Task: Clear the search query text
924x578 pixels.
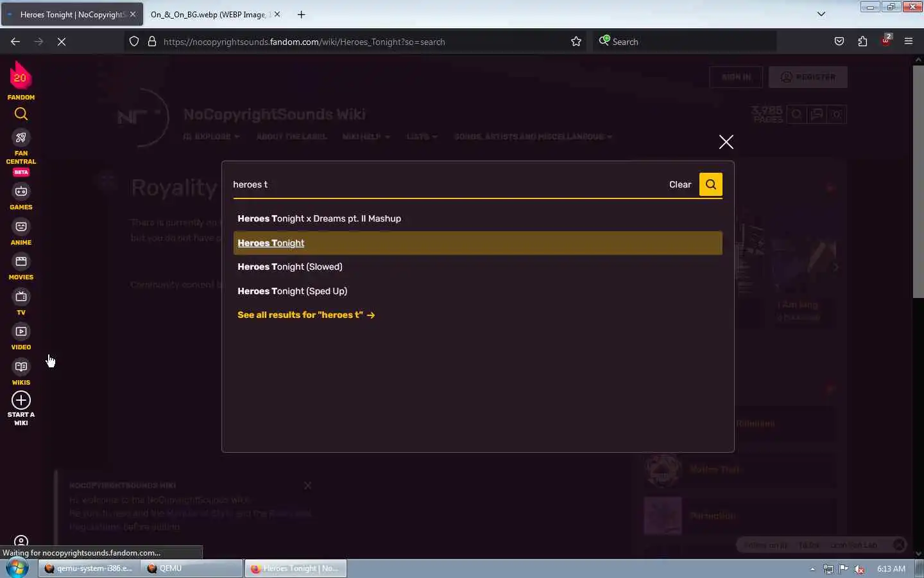Action: 680,184
